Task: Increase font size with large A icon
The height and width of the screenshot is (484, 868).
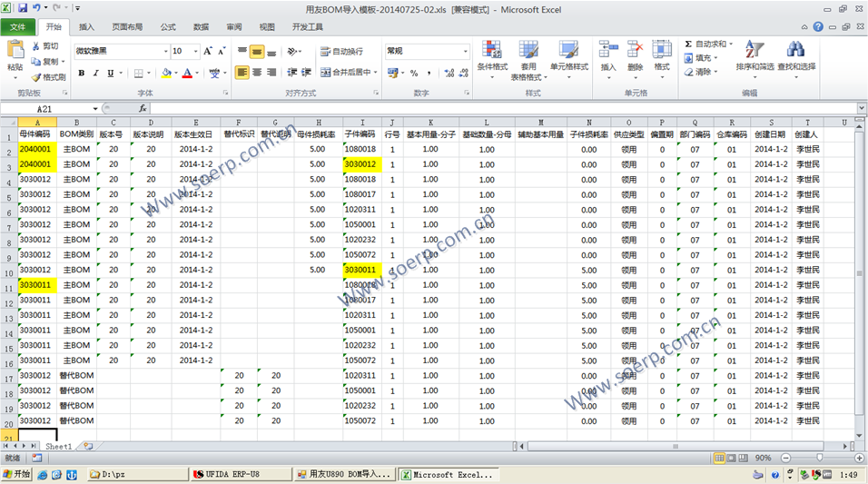Action: pos(208,51)
